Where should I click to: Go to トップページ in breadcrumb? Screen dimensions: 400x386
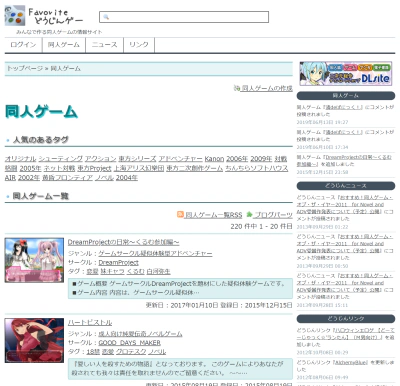[x=25, y=68]
